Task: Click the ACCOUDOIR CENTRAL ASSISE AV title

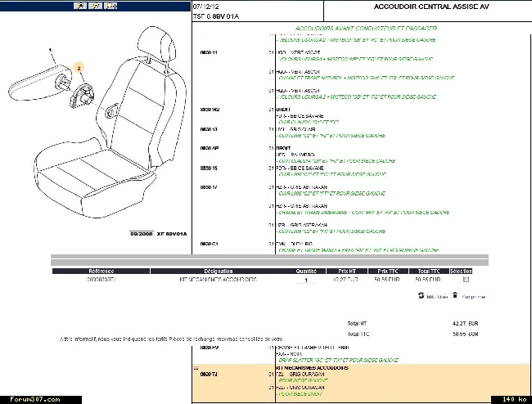Action: pos(431,7)
